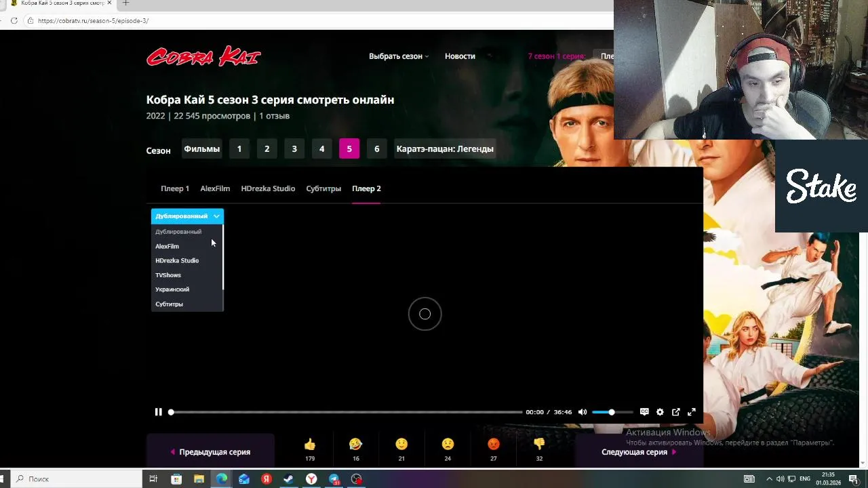The image size is (868, 488).
Task: Go to Следующая серия
Action: coord(639,451)
